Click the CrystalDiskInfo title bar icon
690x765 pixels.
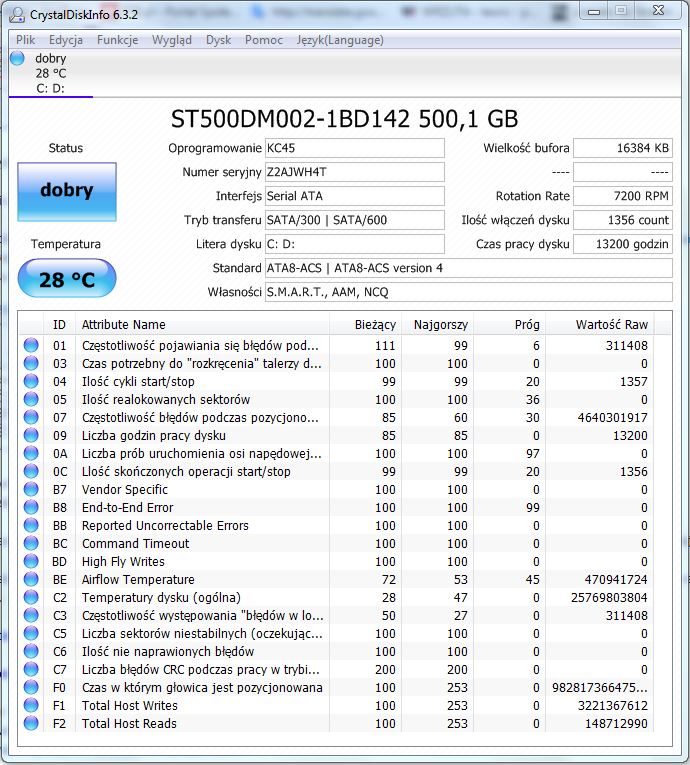(x=17, y=15)
